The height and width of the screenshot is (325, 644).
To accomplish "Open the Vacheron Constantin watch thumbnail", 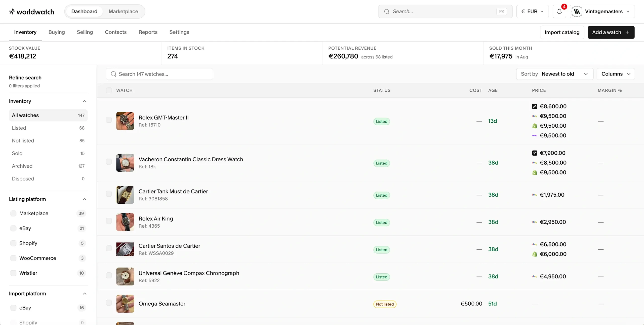I will click(x=125, y=163).
